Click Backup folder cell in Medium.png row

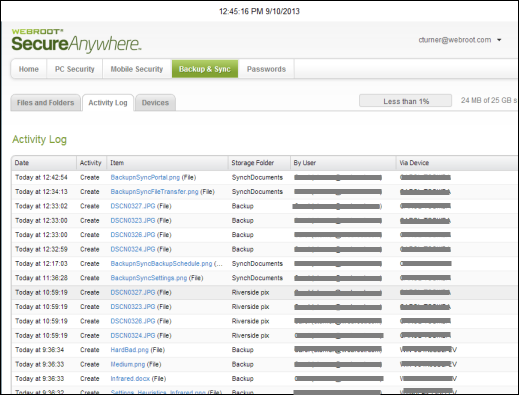click(x=242, y=364)
